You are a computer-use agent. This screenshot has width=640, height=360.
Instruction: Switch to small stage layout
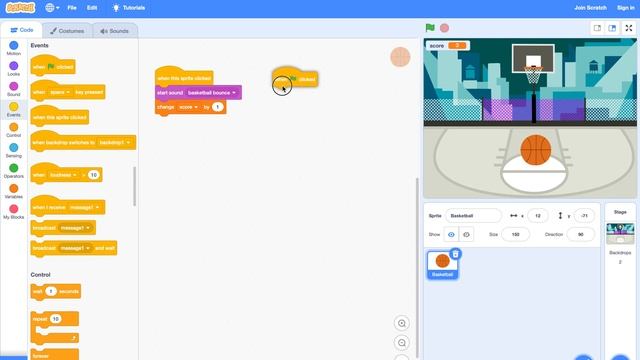point(597,28)
